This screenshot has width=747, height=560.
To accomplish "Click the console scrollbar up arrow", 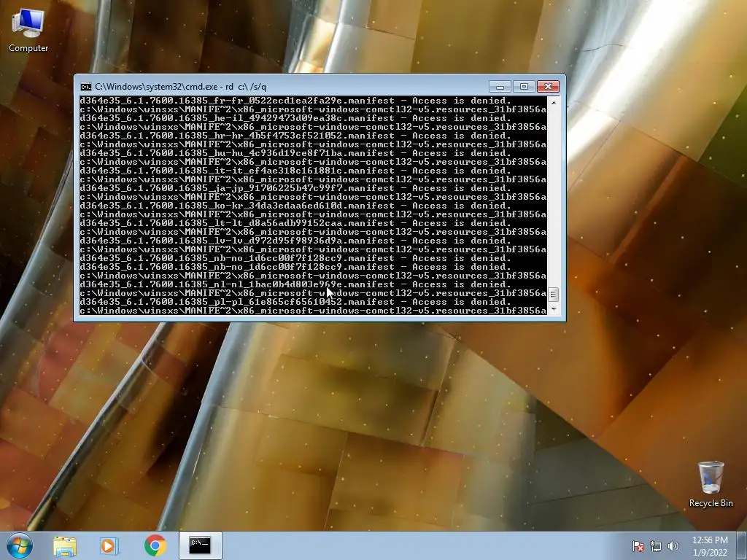I will point(554,102).
